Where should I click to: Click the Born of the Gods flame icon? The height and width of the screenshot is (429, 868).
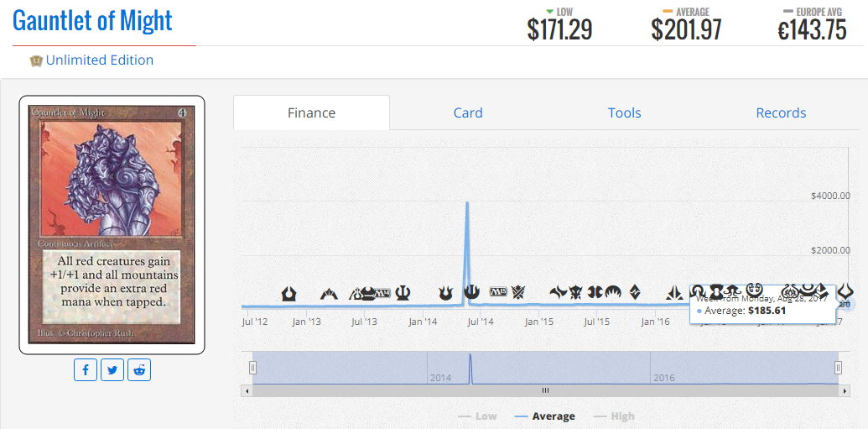coord(445,293)
